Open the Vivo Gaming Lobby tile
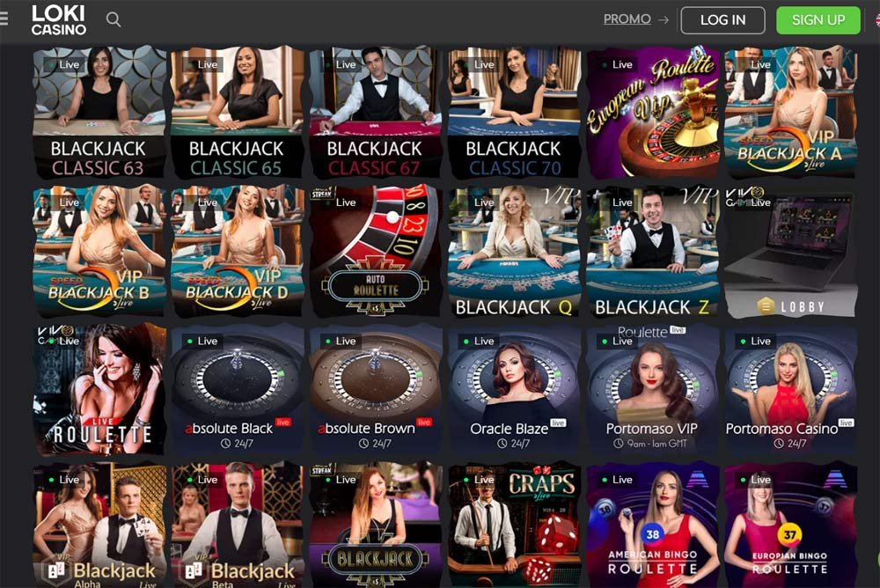Image resolution: width=880 pixels, height=588 pixels. pyautogui.click(x=791, y=251)
